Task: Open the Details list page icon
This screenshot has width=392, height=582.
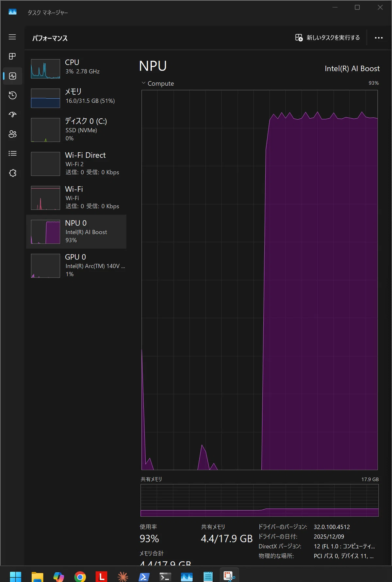Action: [x=12, y=153]
